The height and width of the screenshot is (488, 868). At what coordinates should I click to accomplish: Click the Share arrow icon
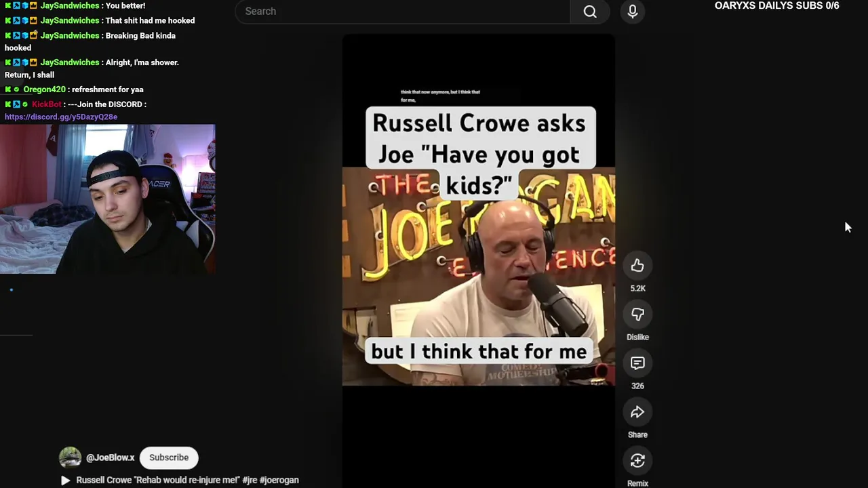(x=637, y=412)
